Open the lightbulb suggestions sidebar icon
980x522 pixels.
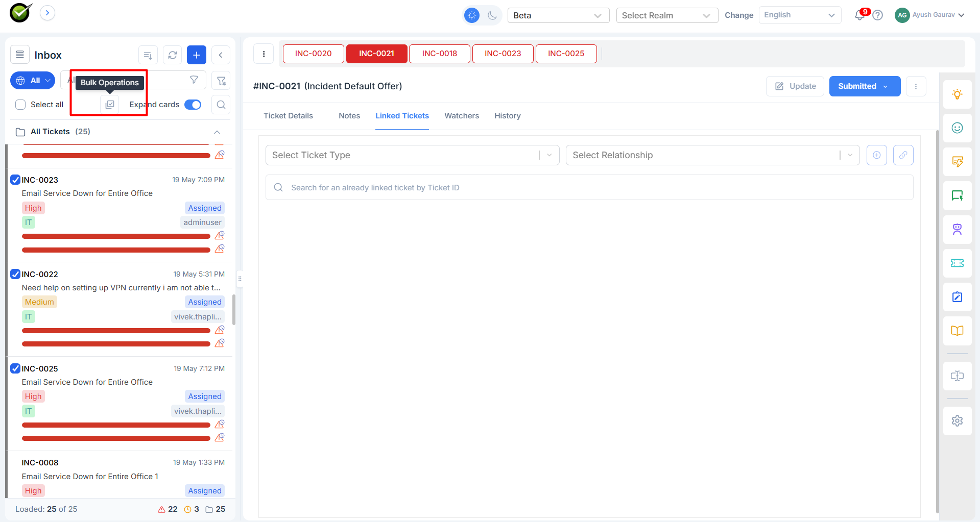click(x=957, y=94)
